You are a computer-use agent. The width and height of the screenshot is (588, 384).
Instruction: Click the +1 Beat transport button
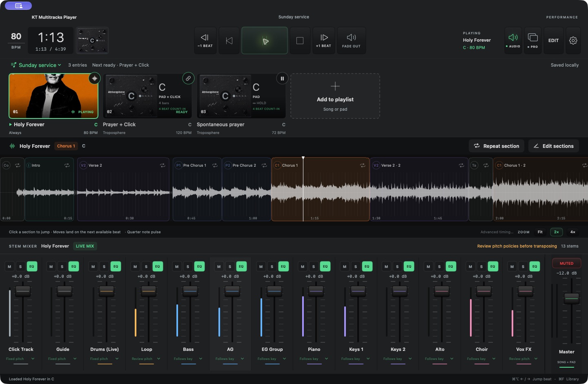[324, 40]
